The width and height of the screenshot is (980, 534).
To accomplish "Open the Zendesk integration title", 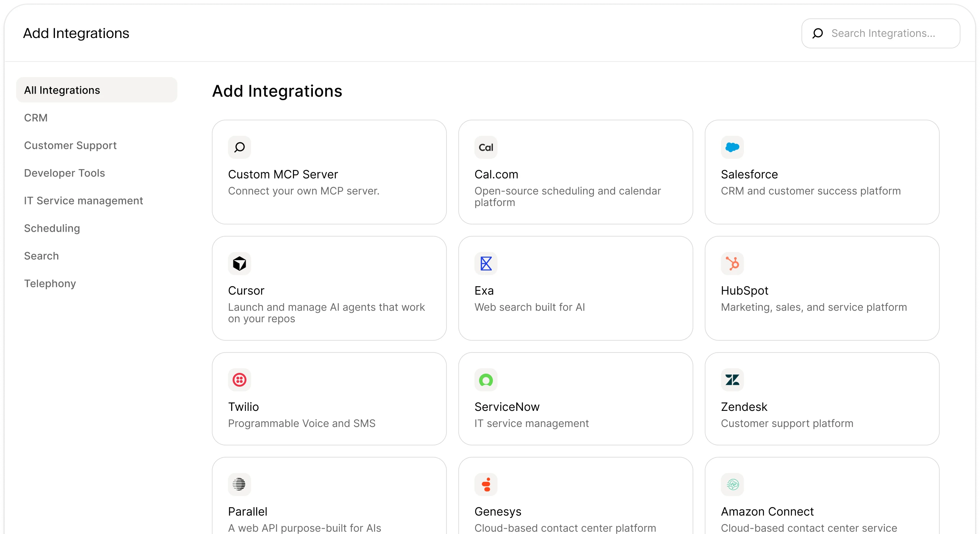I will click(744, 407).
